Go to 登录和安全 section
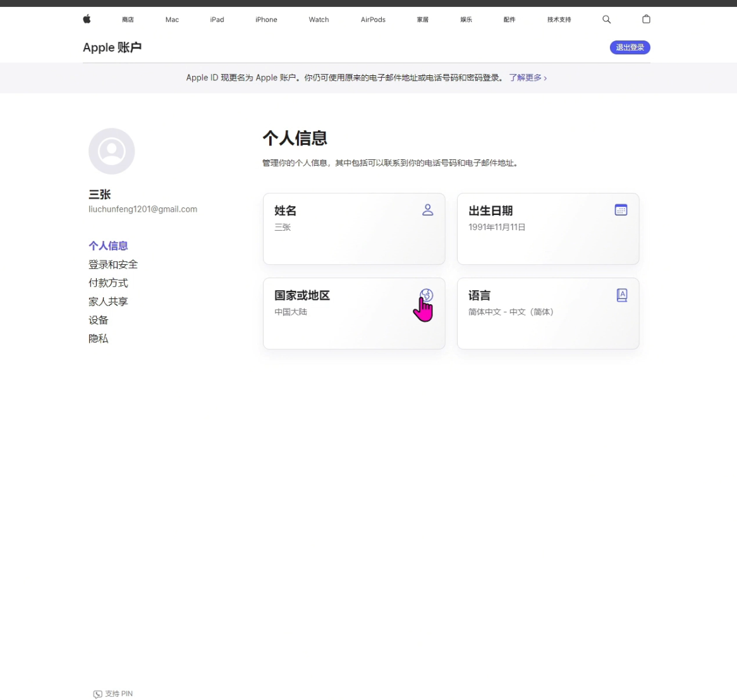This screenshot has height=700, width=737. [113, 264]
